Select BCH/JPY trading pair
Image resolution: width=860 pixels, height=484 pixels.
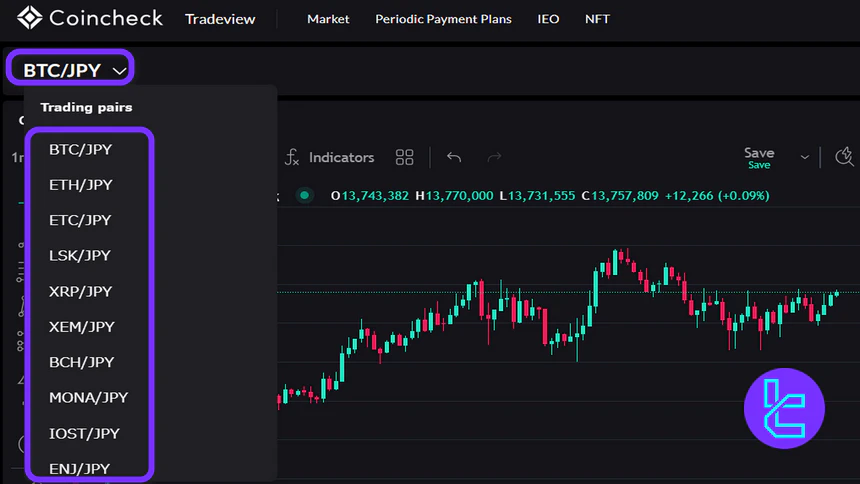tap(81, 362)
